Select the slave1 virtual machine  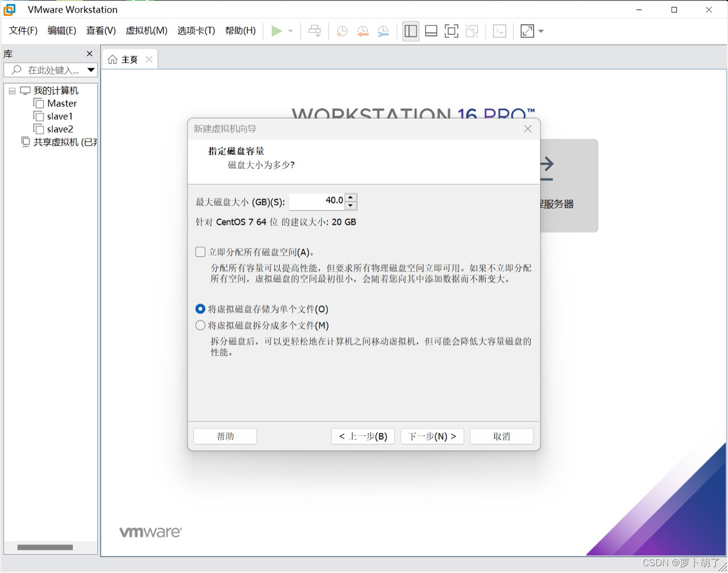coord(60,117)
